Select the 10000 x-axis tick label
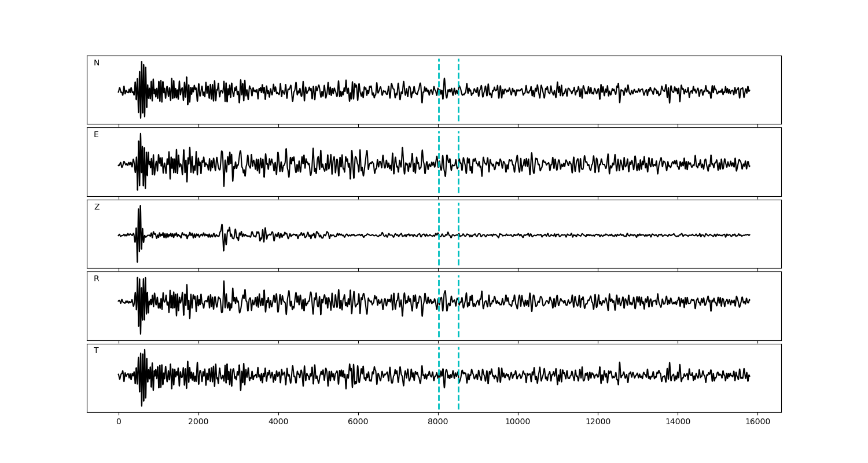 point(518,422)
